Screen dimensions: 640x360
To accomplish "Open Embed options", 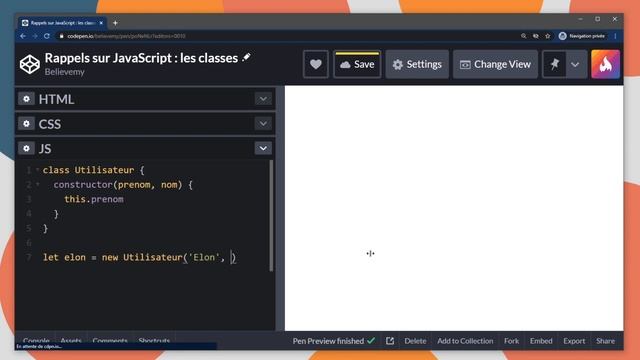I will click(x=541, y=341).
